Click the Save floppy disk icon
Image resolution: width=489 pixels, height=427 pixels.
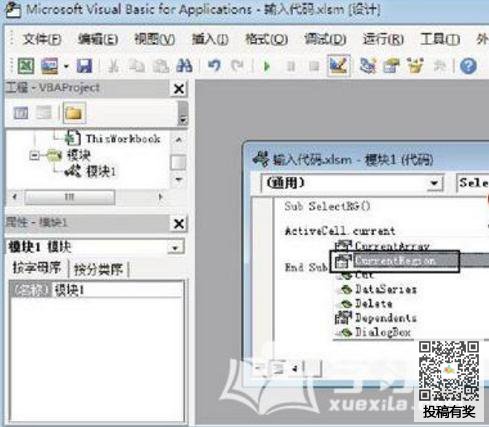pos(84,66)
